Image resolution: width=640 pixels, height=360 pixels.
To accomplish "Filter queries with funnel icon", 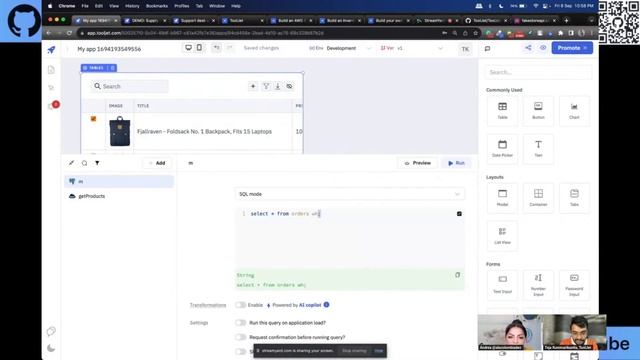I will (97, 163).
